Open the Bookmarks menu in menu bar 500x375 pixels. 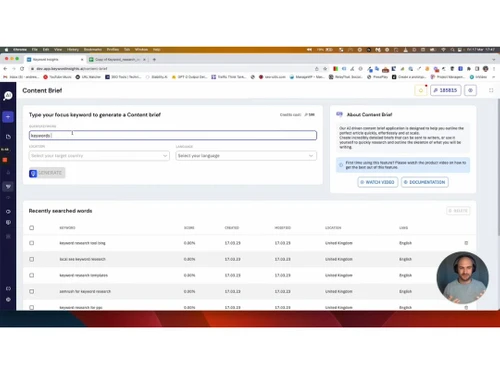93,50
